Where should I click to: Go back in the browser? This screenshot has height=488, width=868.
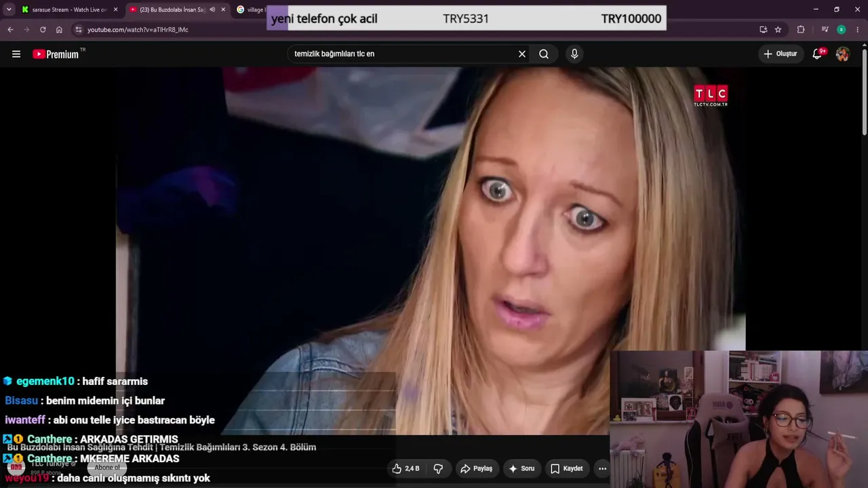point(10,30)
